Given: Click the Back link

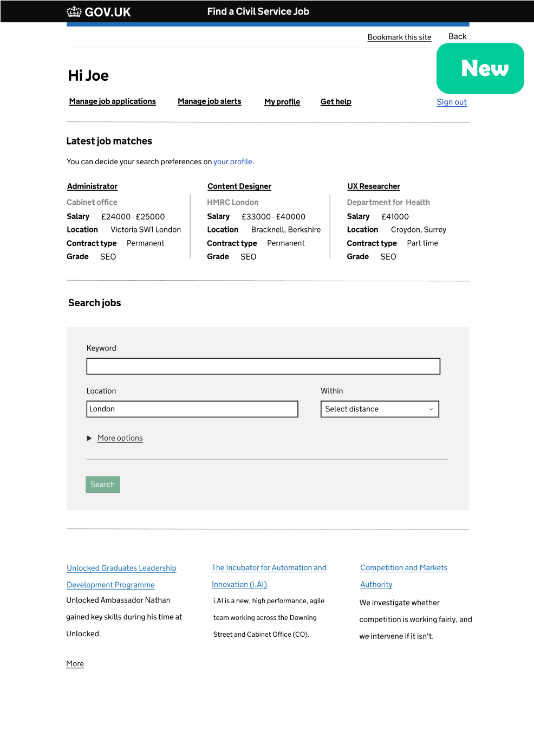Looking at the screenshot, I should pyautogui.click(x=457, y=36).
